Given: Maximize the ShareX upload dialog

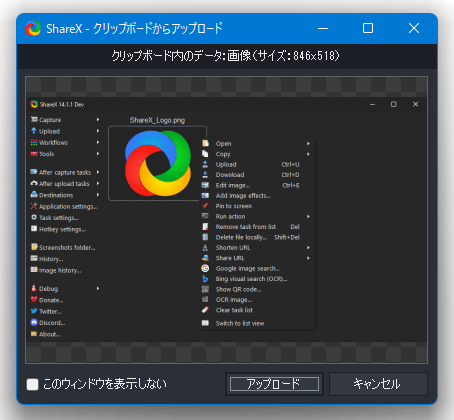Looking at the screenshot, I should tap(368, 28).
